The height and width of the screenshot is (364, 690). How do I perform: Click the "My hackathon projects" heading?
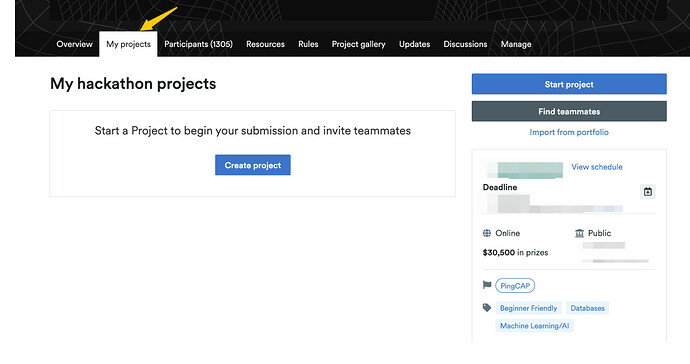pyautogui.click(x=133, y=84)
